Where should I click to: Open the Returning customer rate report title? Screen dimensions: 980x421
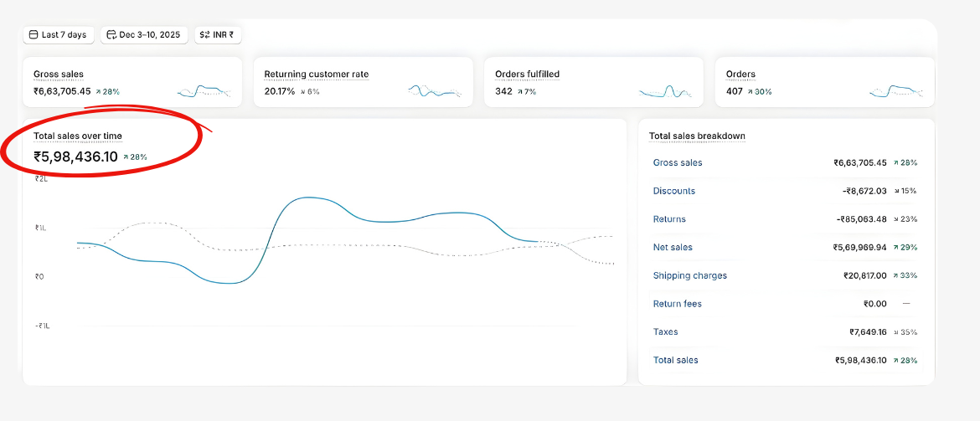click(316, 74)
